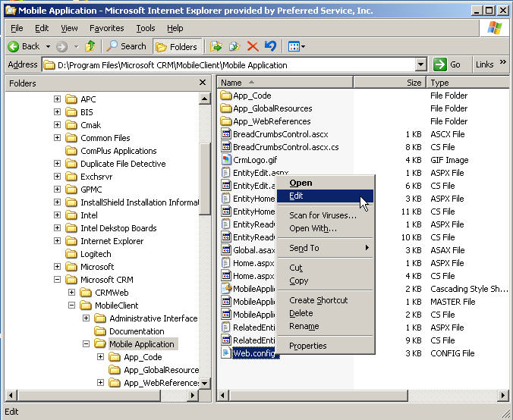Click the Copy To toolbar icon

coord(234,46)
